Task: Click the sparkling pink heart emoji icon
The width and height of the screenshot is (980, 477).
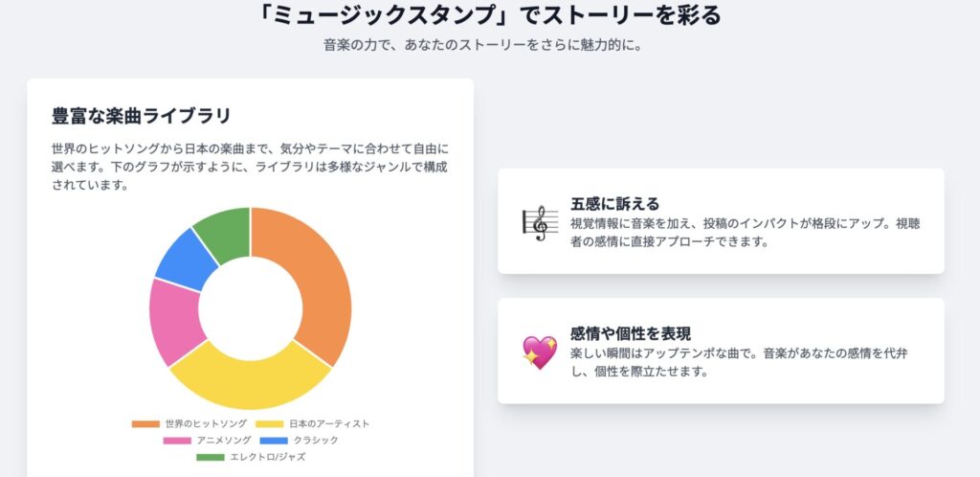Action: 540,352
